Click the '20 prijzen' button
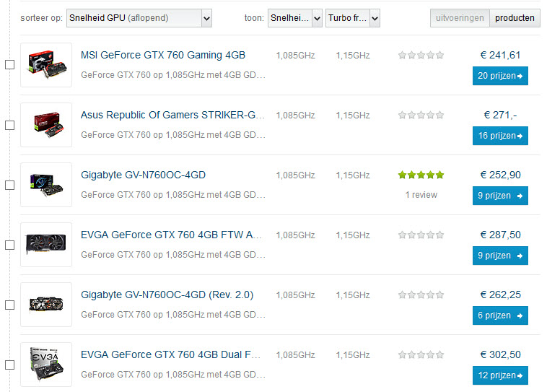Viewport: 547px width, 392px height. [x=500, y=76]
